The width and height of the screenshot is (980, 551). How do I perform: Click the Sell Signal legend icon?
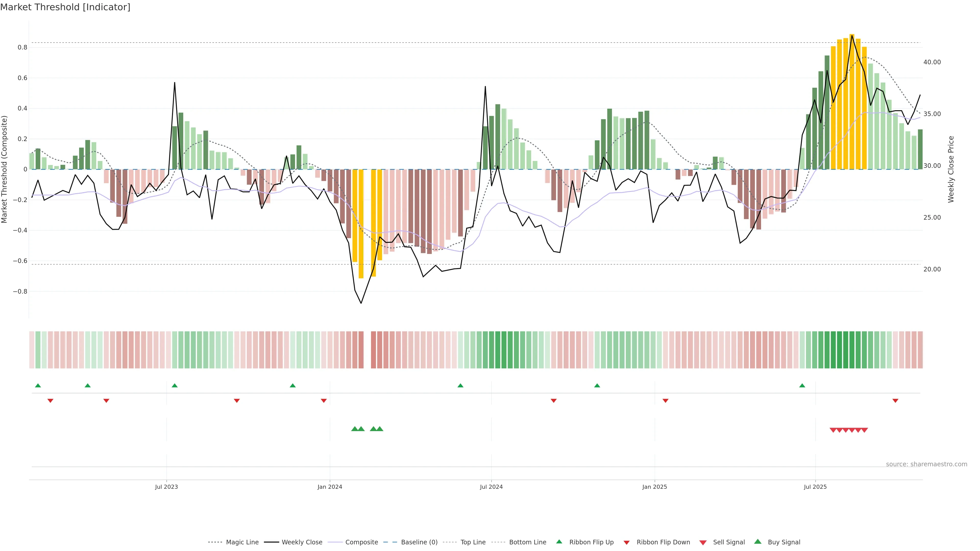[703, 543]
